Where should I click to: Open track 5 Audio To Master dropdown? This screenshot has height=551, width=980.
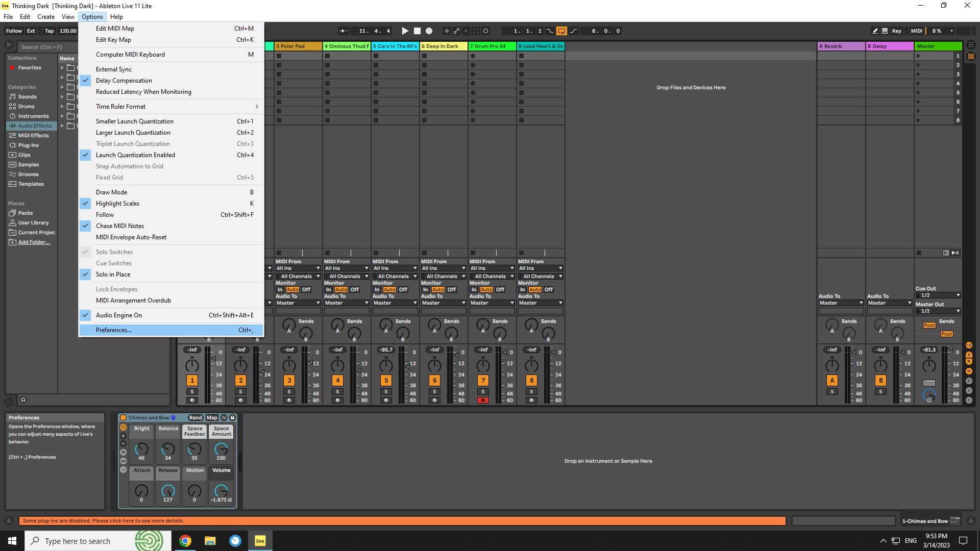pyautogui.click(x=395, y=303)
